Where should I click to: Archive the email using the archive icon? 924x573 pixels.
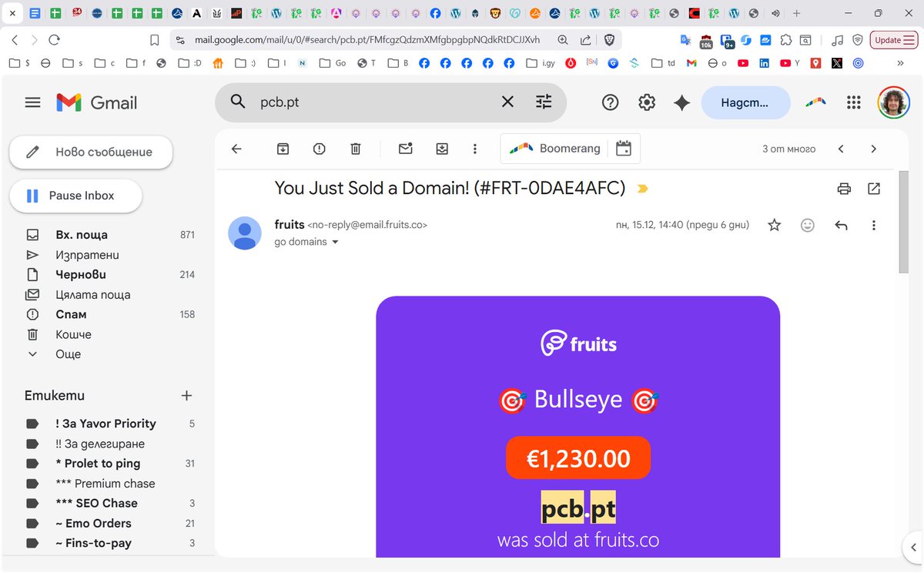pos(283,148)
